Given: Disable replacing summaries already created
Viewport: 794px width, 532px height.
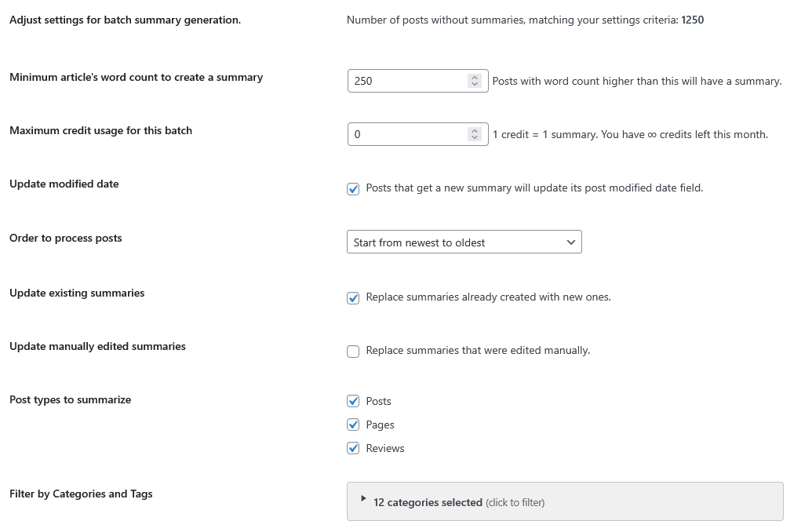Looking at the screenshot, I should click(x=353, y=297).
